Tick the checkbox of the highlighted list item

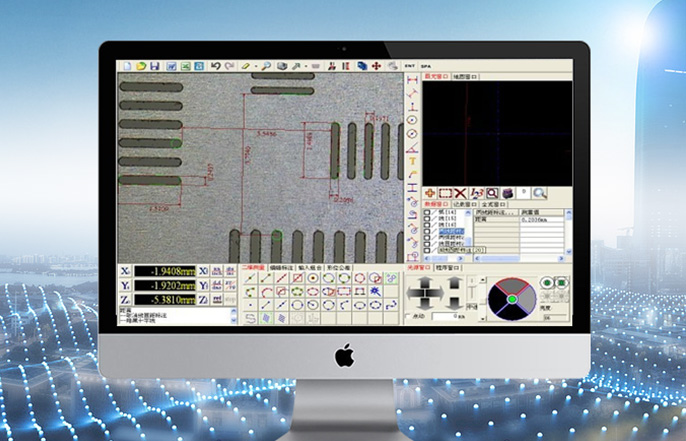pos(427,231)
